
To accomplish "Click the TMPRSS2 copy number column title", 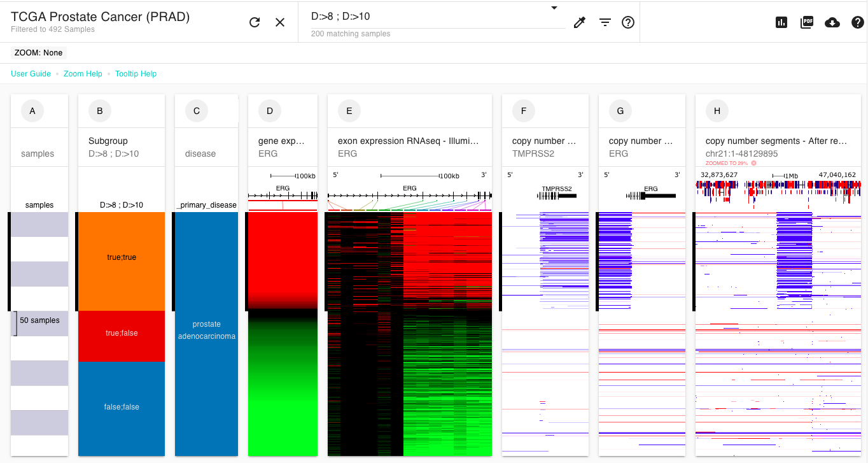I will [543, 141].
